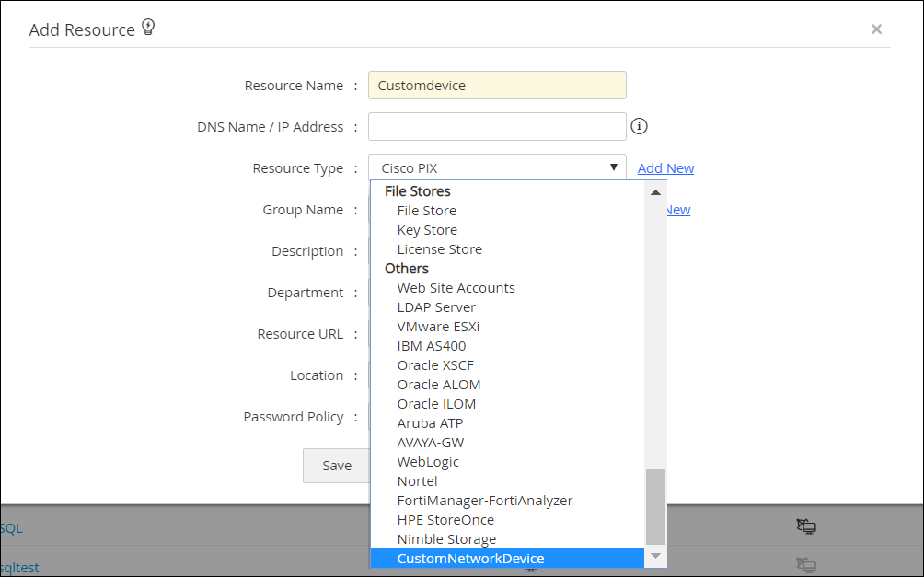The image size is (924, 577).
Task: Select VMware ESXi option
Action: [x=438, y=327]
